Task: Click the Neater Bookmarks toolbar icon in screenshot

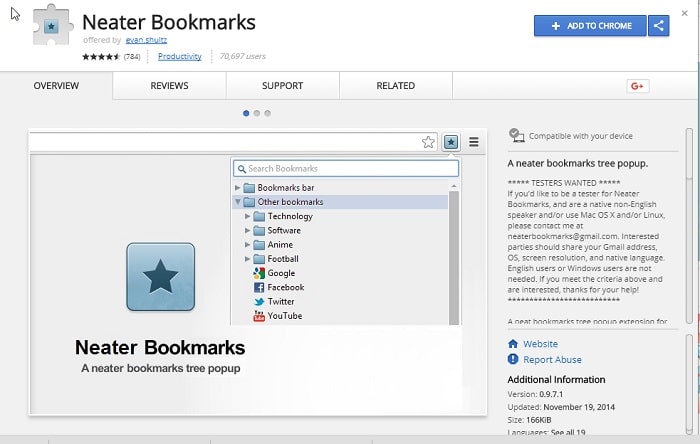Action: click(451, 142)
